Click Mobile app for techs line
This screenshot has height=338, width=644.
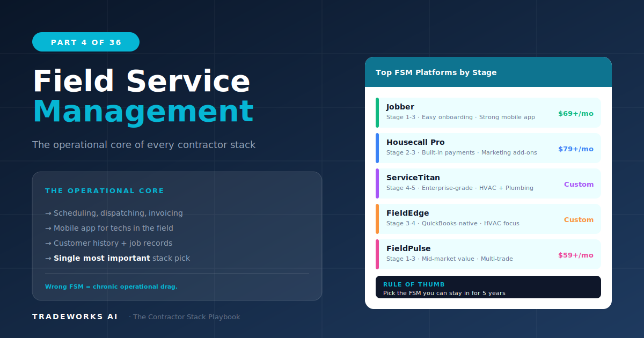tap(109, 228)
